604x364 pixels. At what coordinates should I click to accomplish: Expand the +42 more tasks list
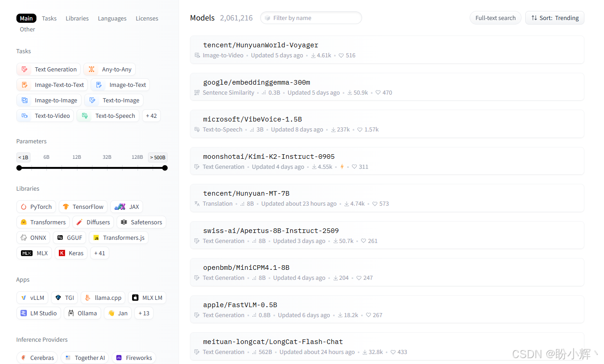151,116
